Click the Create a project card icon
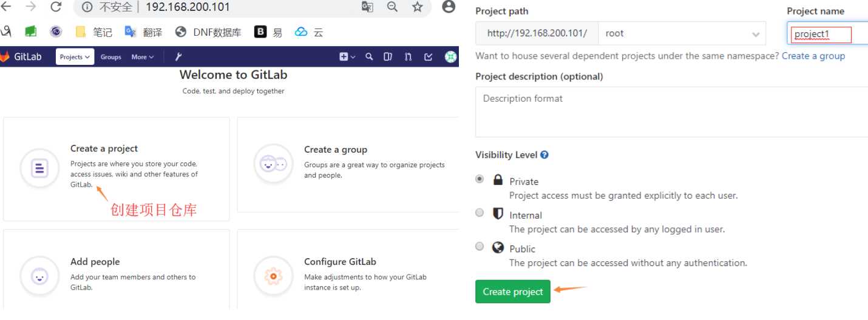The image size is (868, 320). 39,168
